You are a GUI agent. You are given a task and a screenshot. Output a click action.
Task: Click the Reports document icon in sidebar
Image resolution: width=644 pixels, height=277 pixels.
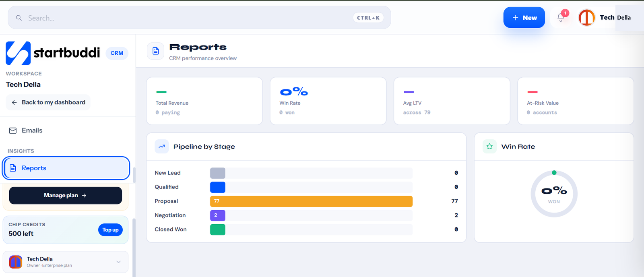pyautogui.click(x=13, y=168)
